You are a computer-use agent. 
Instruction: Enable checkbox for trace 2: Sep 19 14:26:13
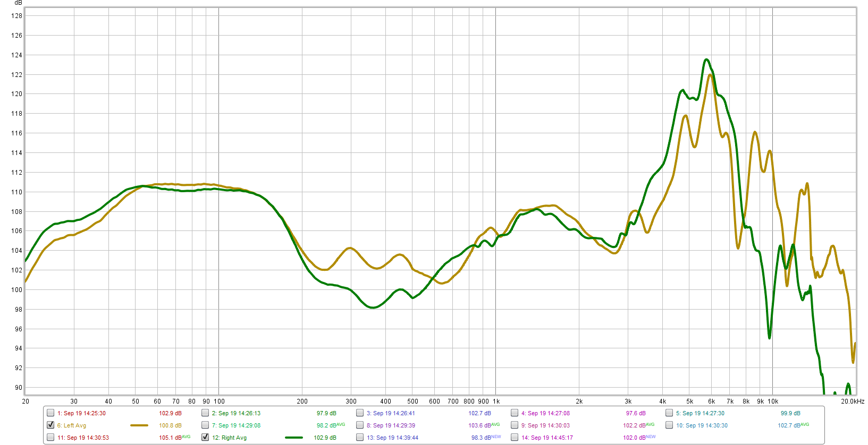pyautogui.click(x=205, y=413)
